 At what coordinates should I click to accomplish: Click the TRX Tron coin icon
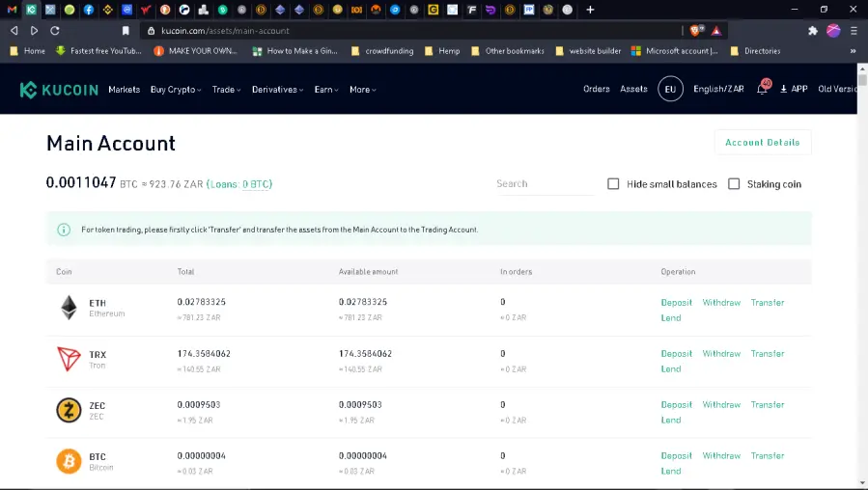(x=69, y=359)
